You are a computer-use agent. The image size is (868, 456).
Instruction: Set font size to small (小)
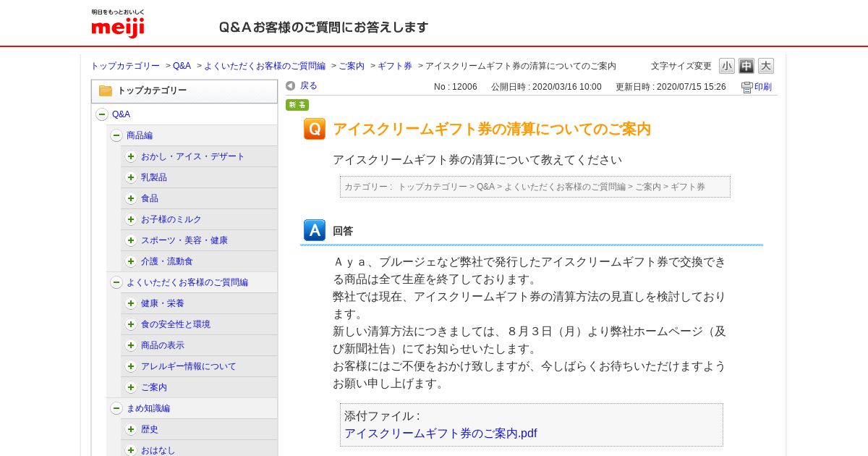727,66
